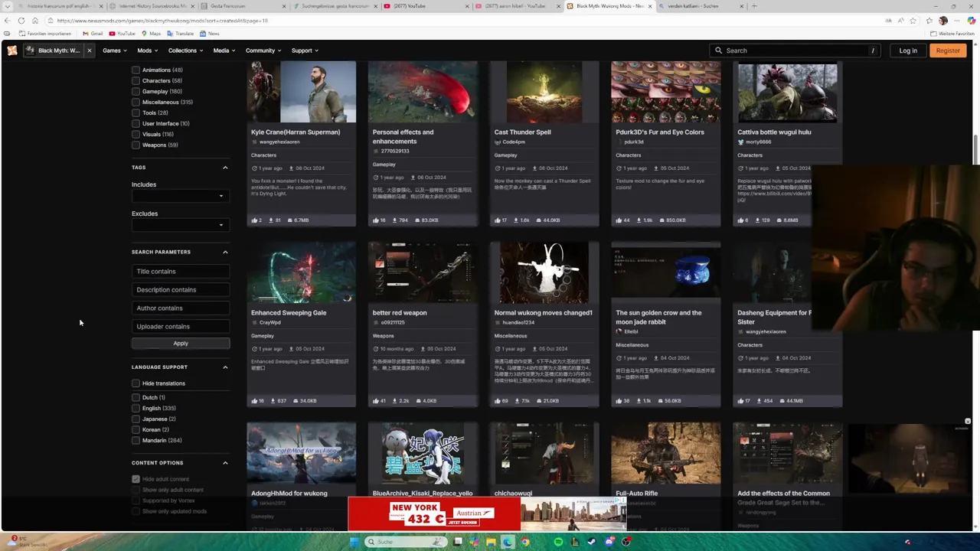Open the Cast Thunder Spell mod title

point(522,132)
